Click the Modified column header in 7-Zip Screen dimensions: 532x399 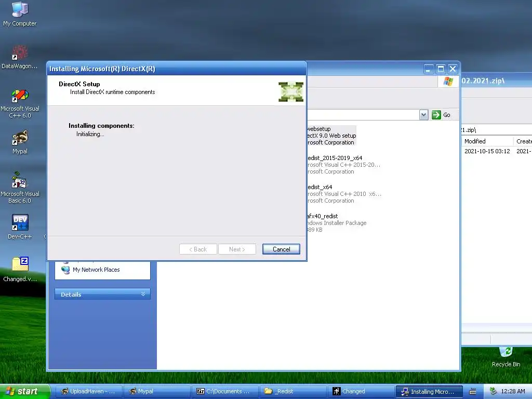click(487, 141)
